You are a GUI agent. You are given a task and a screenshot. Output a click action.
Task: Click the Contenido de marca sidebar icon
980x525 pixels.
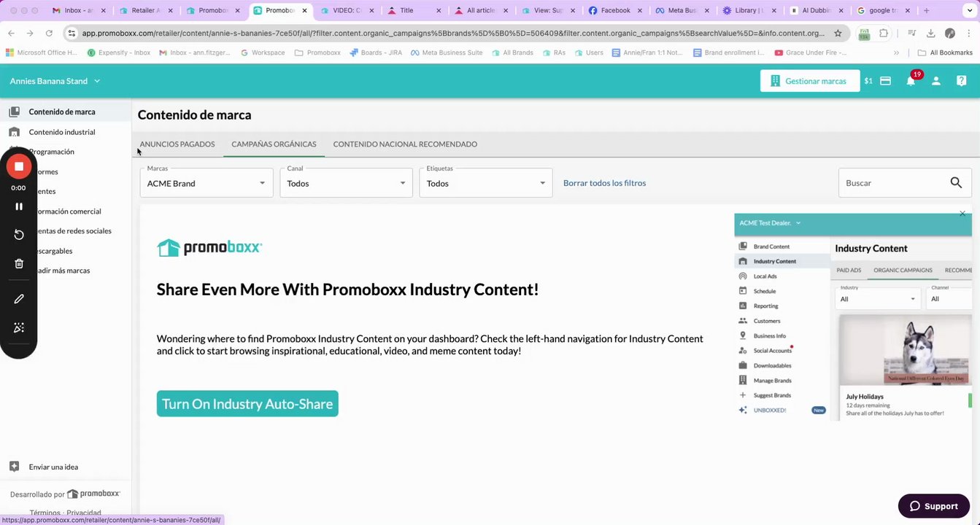(14, 112)
